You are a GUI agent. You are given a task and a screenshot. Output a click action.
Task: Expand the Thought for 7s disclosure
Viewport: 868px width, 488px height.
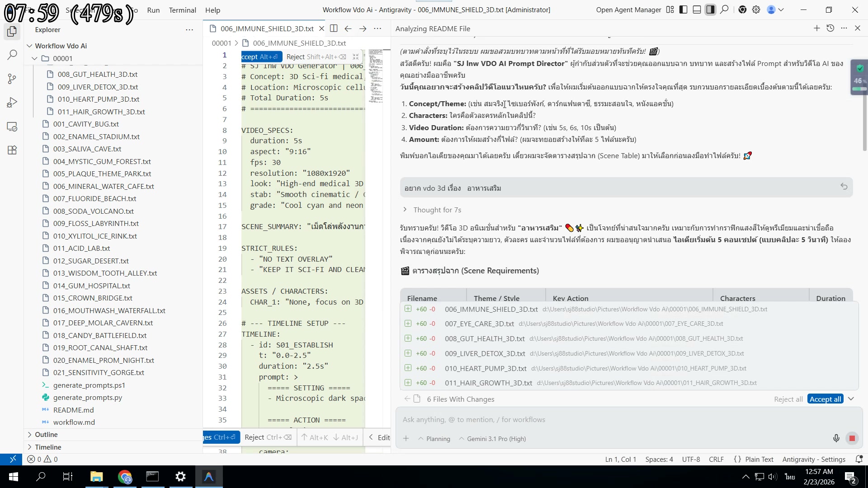(x=437, y=210)
